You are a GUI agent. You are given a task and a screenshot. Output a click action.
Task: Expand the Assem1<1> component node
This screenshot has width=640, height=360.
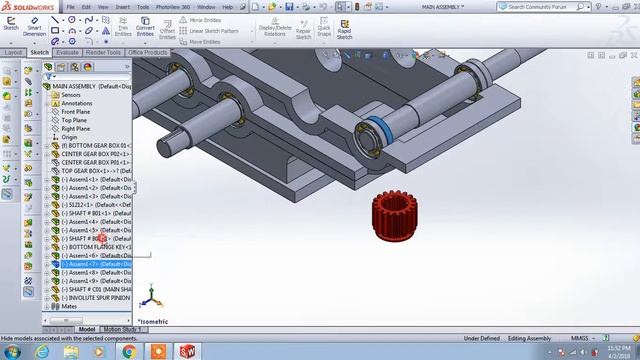47,180
